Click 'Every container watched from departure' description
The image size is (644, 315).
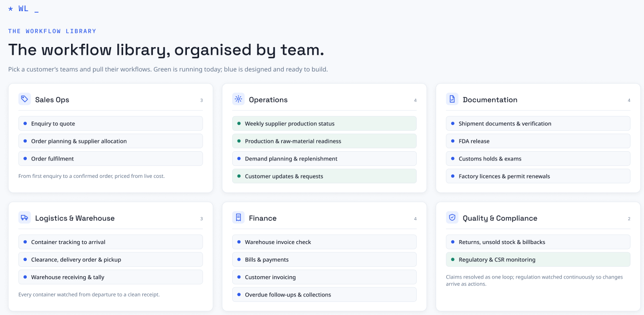tap(89, 295)
